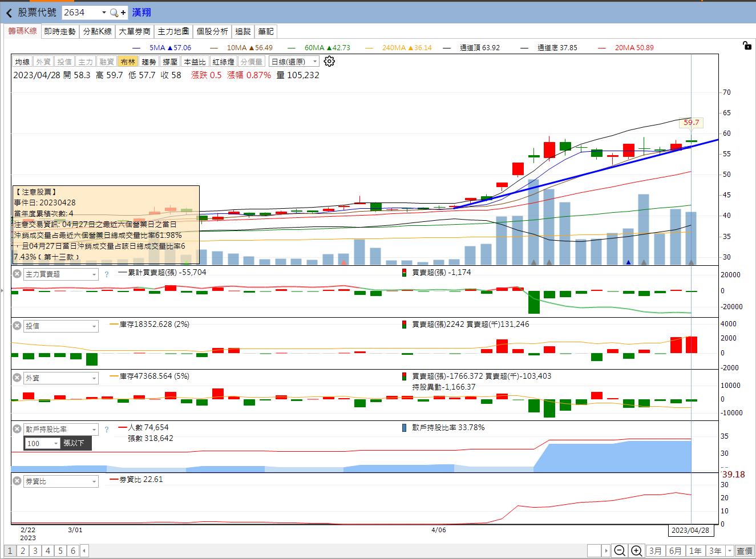Click the 查價 button
This screenshot has width=756, height=559.
(x=744, y=550)
